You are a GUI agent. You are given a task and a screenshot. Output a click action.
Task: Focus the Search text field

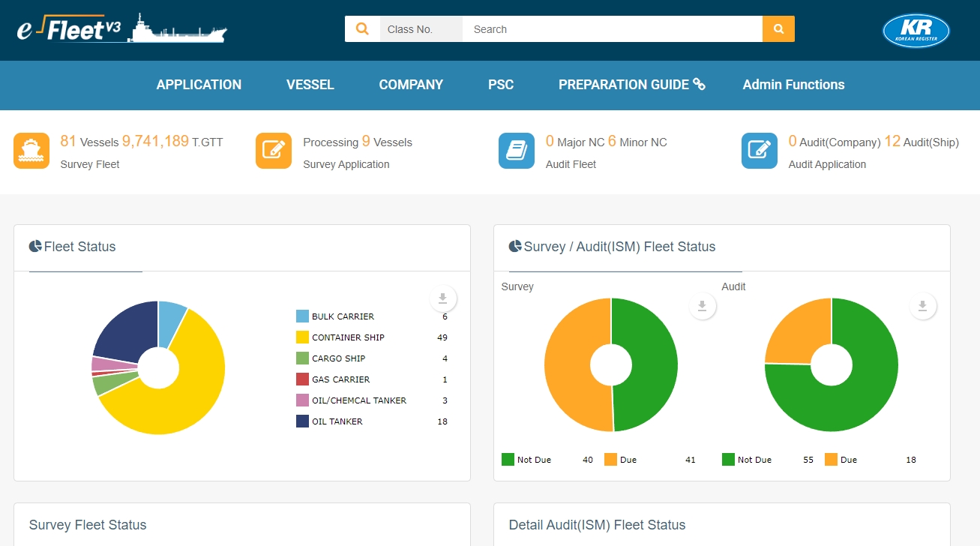click(x=613, y=29)
